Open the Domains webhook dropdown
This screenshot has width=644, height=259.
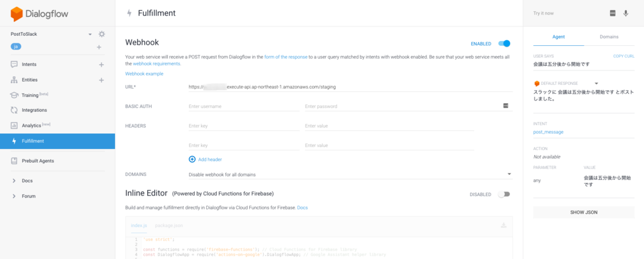[350, 174]
